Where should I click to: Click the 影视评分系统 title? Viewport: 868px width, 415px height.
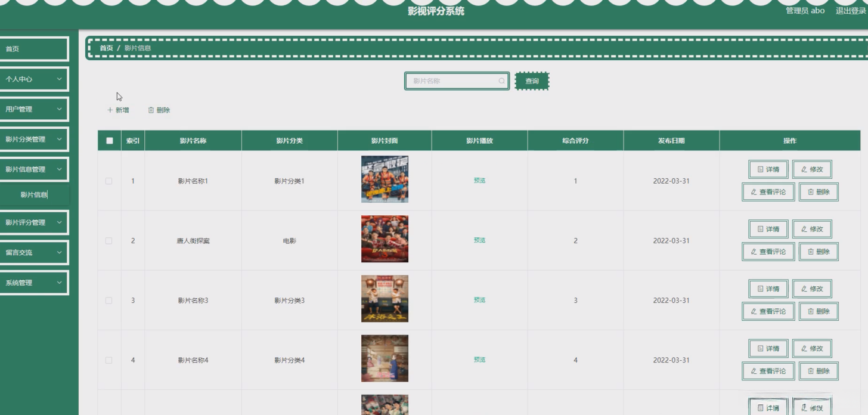click(x=436, y=11)
